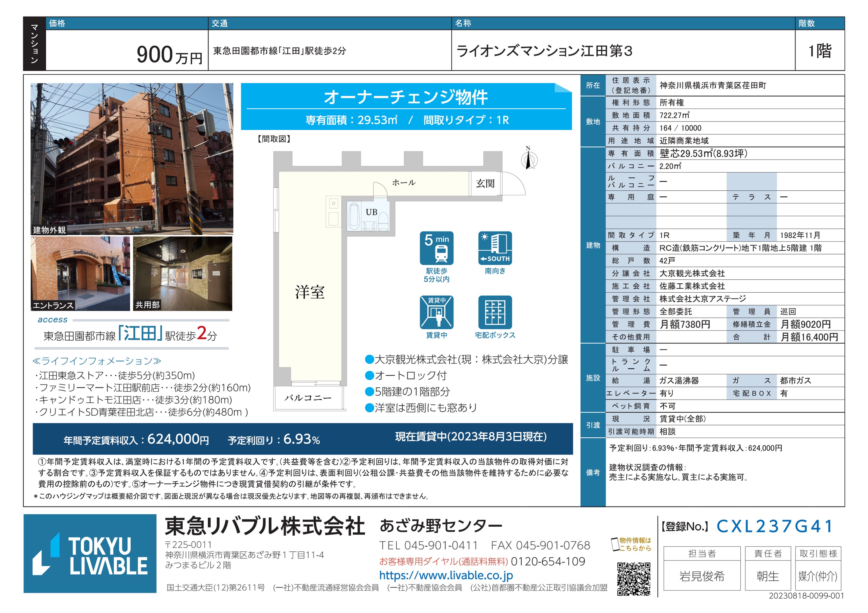
Task: Click the 岩見俊希 staff name box
Action: (702, 576)
